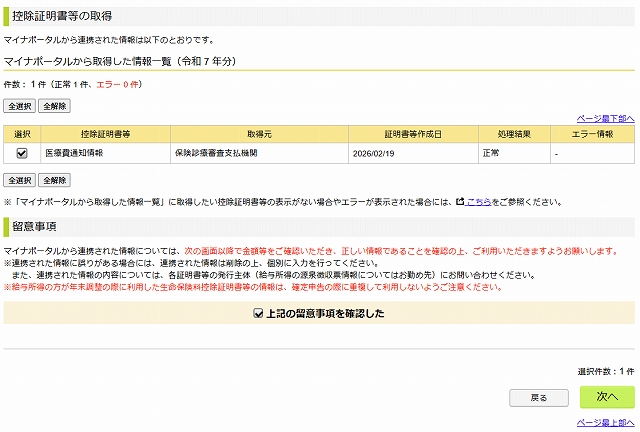Select the 保険診療審査支払機関 table cell
Viewport: 640px width, 432px height.
point(216,154)
